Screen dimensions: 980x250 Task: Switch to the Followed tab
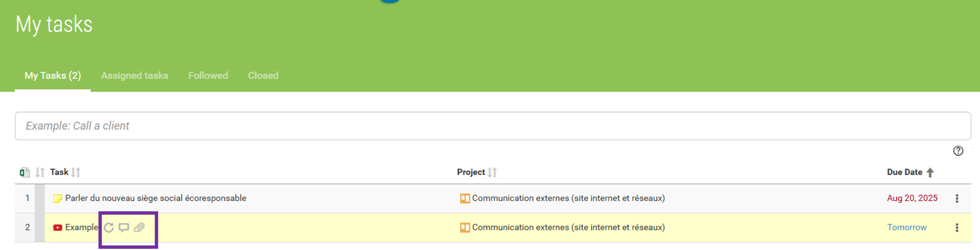tap(208, 76)
